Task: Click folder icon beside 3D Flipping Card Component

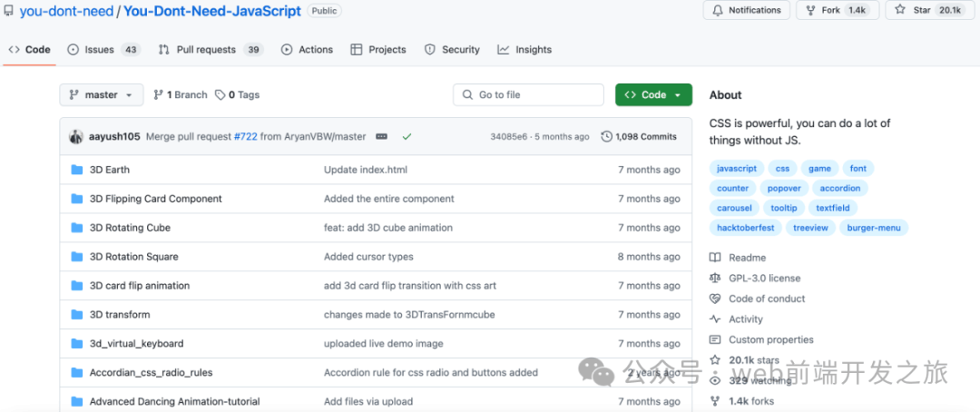Action: [x=77, y=199]
